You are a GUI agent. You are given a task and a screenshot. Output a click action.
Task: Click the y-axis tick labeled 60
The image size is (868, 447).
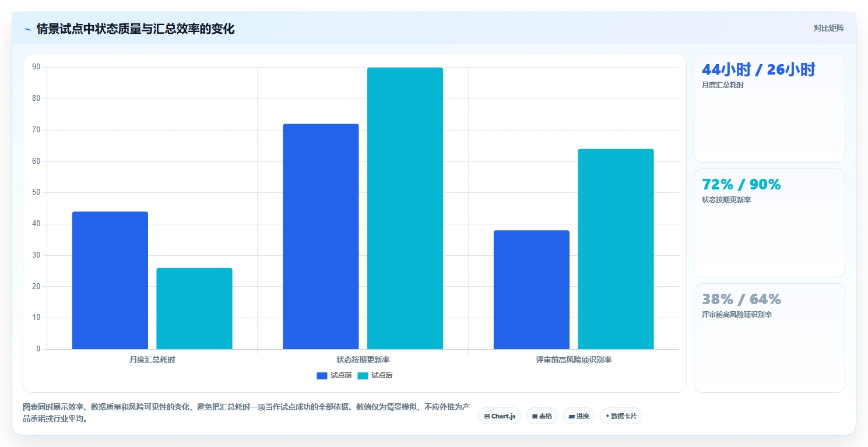37,161
